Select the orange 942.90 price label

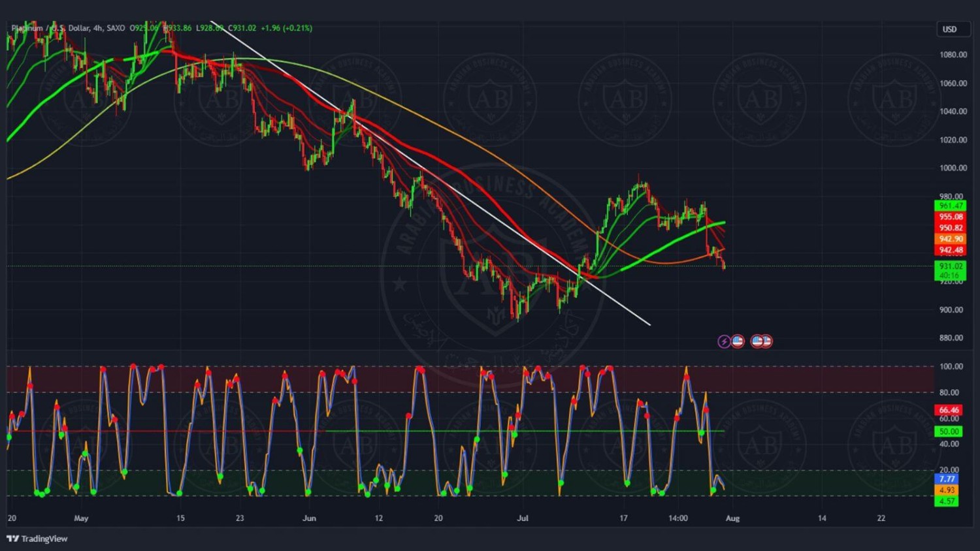(x=951, y=239)
